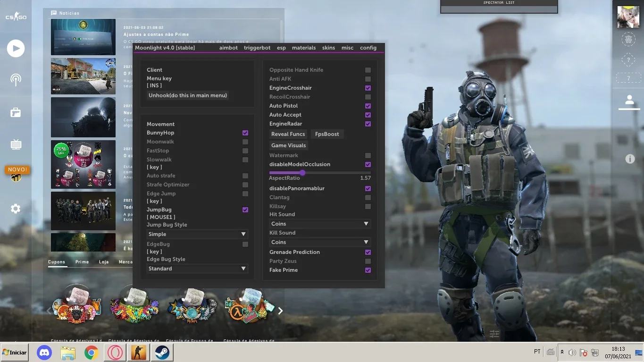Click the JumpBug [ MOUSE1 ] key binding
This screenshot has height=362, width=644.
(x=161, y=218)
